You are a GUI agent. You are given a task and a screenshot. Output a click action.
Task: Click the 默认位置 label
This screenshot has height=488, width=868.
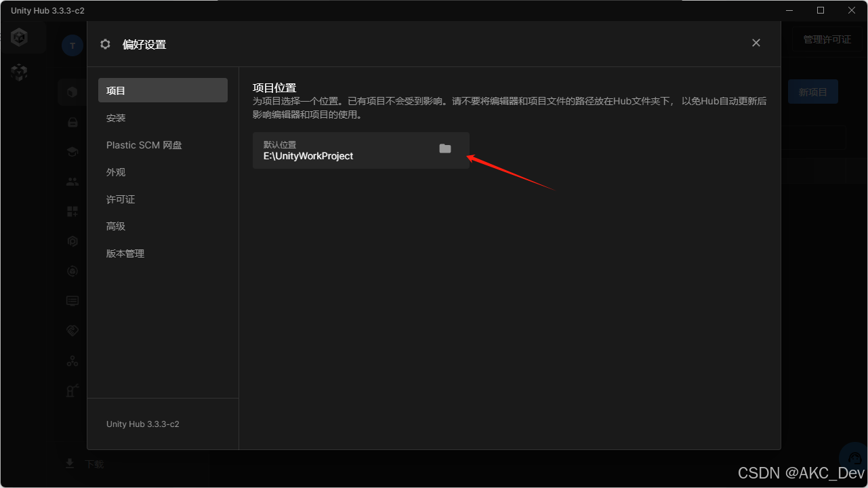coord(280,145)
